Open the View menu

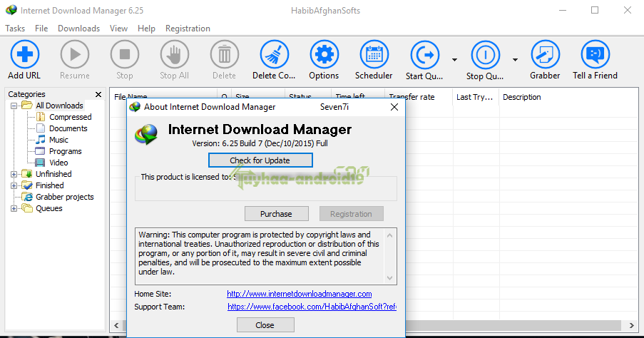[118, 29]
